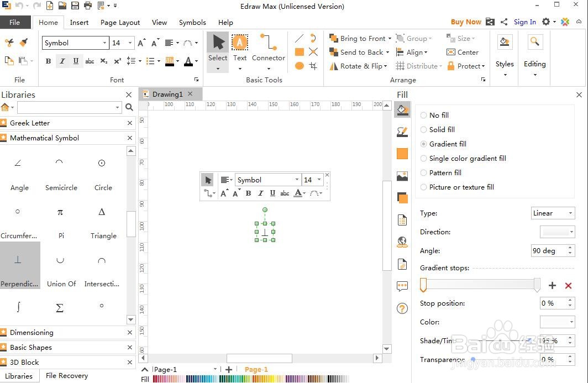Open the Line style panel icon
The height and width of the screenshot is (383, 588).
tap(402, 132)
